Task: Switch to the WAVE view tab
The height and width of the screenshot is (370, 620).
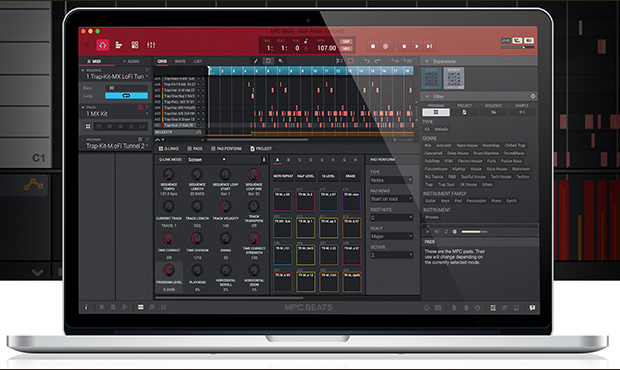Action: [180, 61]
